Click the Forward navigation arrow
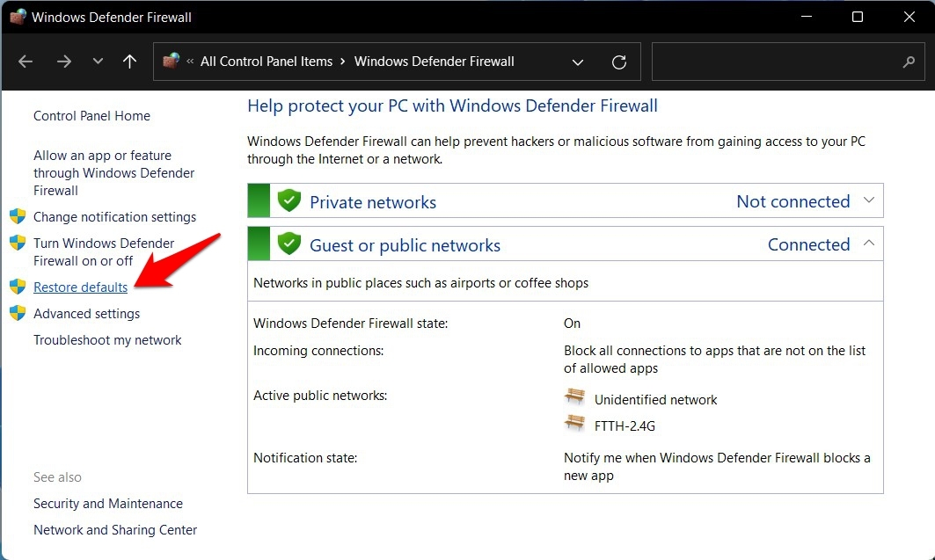935x560 pixels. (63, 62)
